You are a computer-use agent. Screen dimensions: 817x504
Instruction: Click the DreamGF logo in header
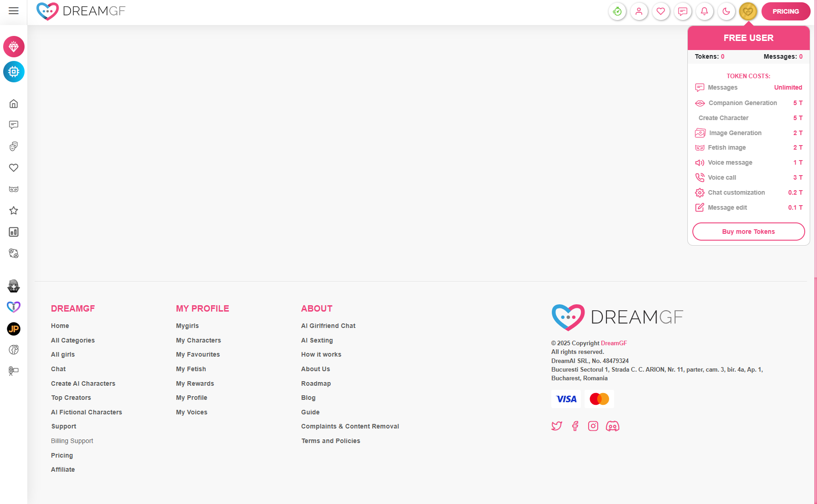(x=81, y=11)
